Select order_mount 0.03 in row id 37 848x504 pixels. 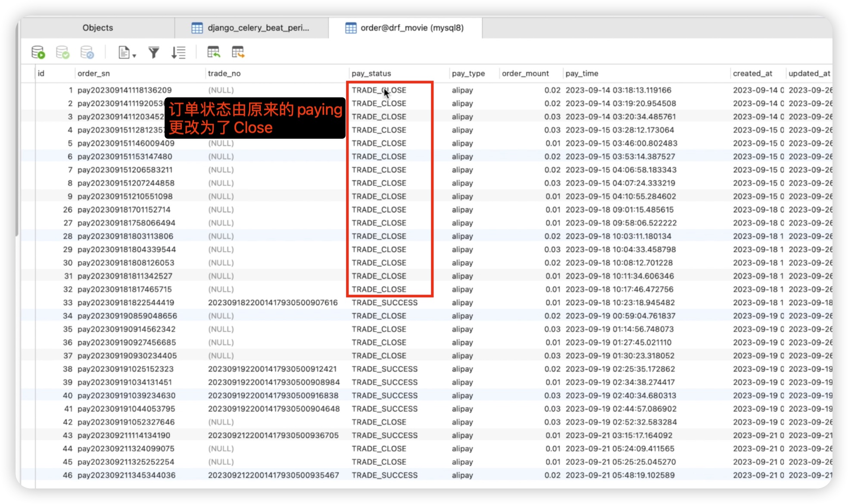tap(552, 355)
